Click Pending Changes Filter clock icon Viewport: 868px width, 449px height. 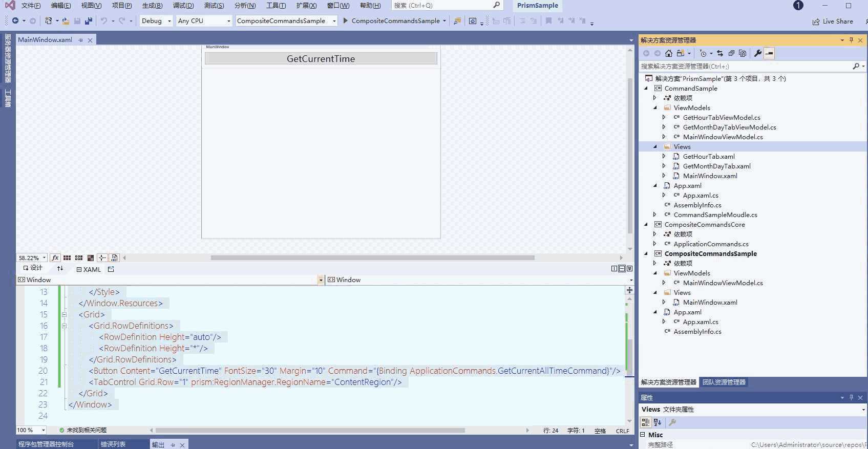click(x=704, y=53)
